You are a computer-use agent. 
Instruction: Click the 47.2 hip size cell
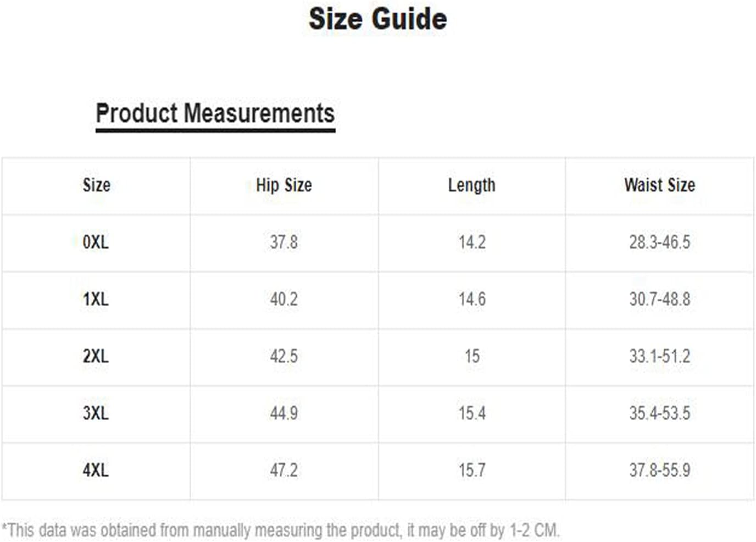point(283,470)
